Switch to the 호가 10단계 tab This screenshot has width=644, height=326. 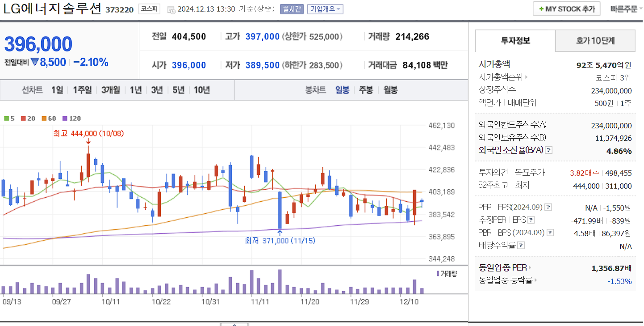click(595, 41)
